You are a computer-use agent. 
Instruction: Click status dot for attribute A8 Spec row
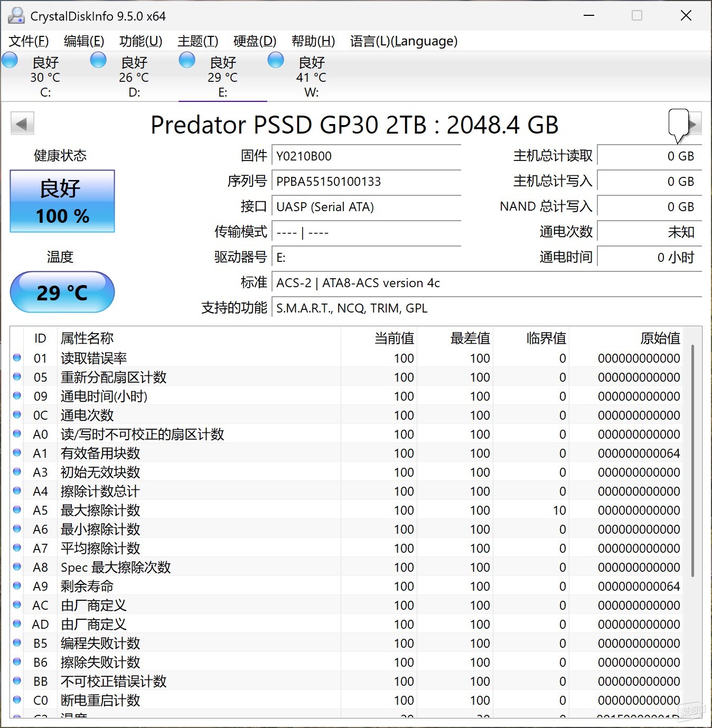pyautogui.click(x=17, y=567)
